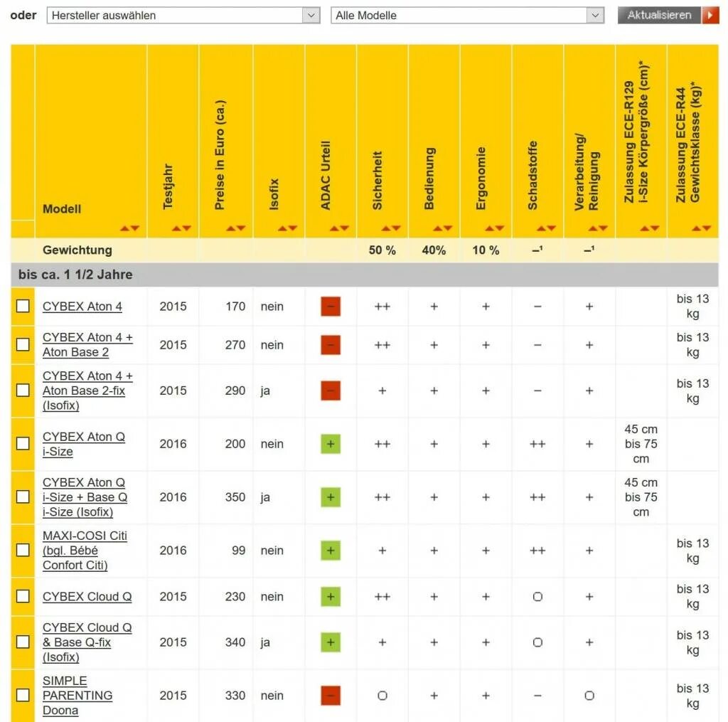The width and height of the screenshot is (728, 722).
Task: Click the down sort arrow under Isofix
Action: (292, 228)
